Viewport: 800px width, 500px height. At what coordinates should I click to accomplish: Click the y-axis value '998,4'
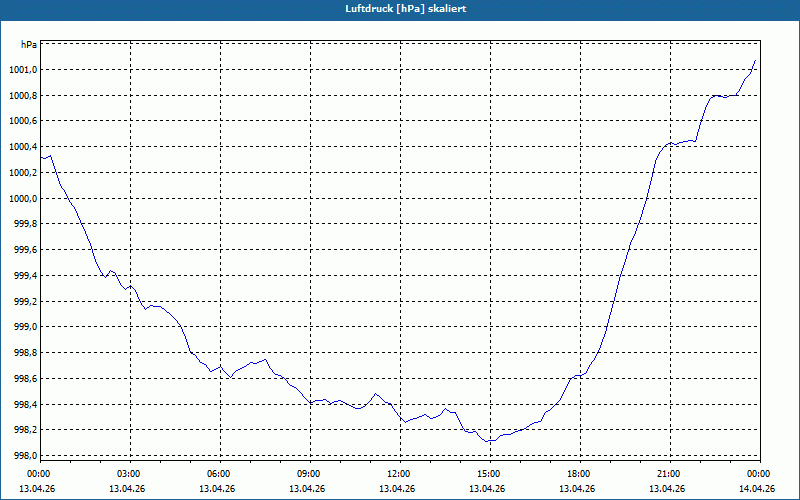coord(25,405)
